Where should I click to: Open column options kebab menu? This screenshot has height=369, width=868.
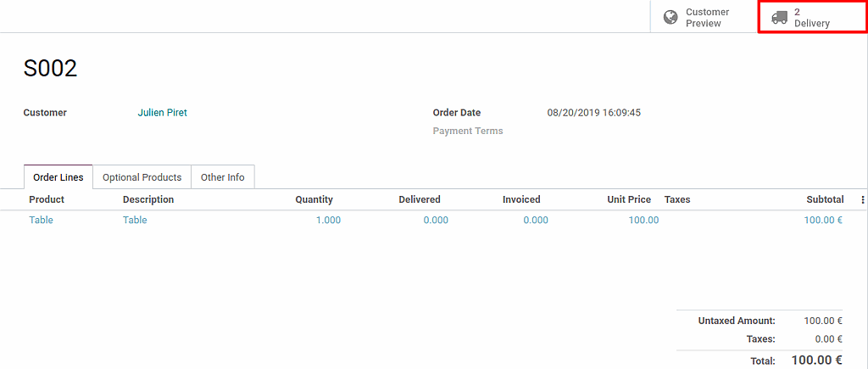[x=863, y=200]
